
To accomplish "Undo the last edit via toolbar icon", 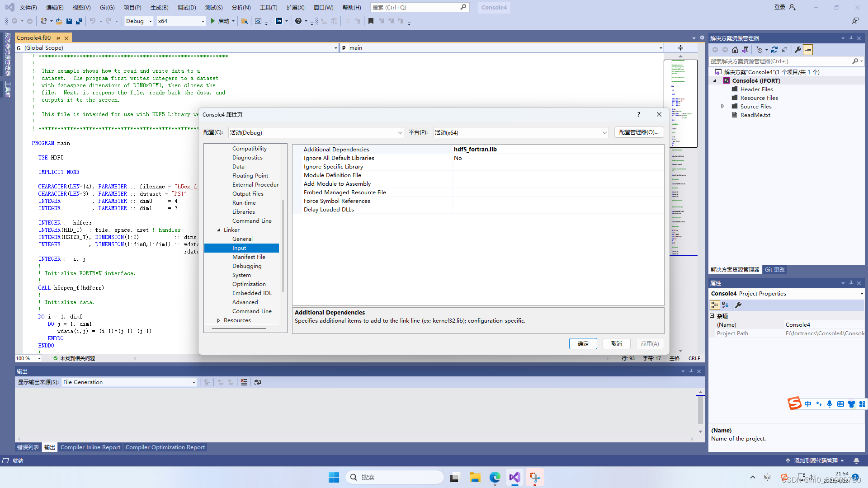I will [93, 21].
